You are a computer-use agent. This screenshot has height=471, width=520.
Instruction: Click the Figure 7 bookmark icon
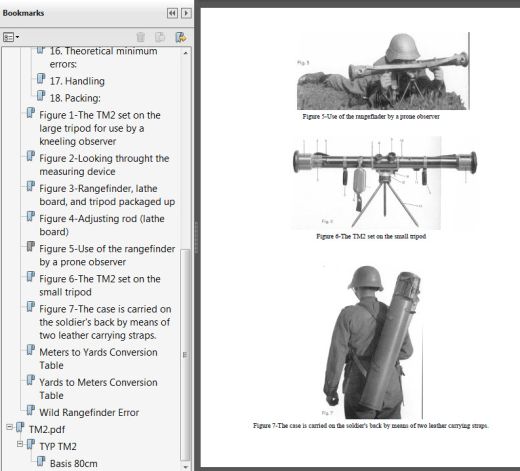click(30, 307)
